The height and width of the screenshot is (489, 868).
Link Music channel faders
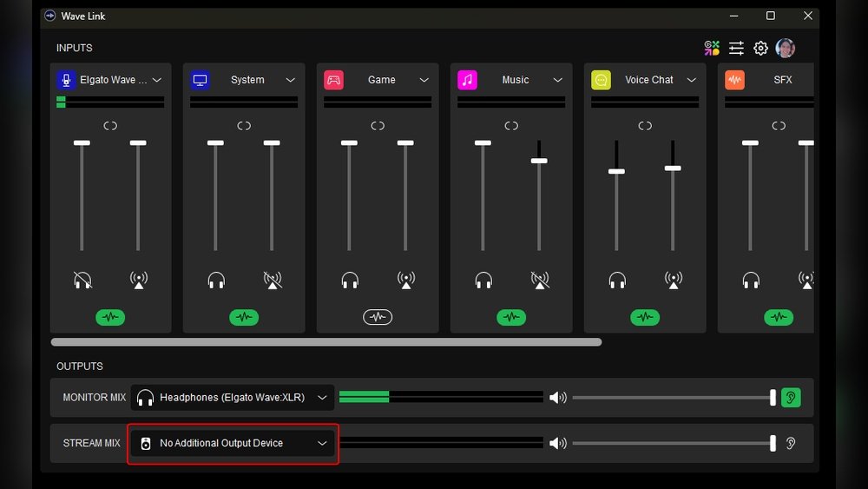(511, 126)
